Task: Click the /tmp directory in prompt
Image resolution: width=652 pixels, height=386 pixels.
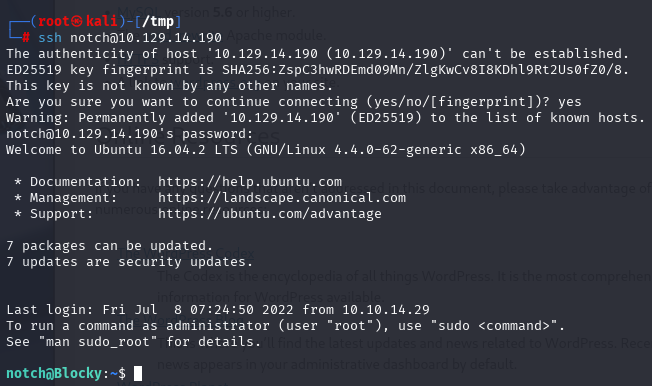Action: 158,21
